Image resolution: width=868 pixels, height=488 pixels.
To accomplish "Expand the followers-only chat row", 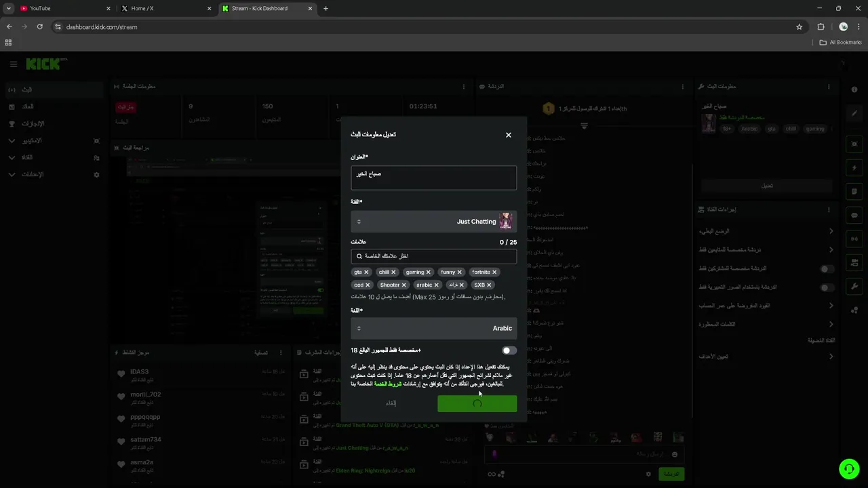I will (x=767, y=250).
